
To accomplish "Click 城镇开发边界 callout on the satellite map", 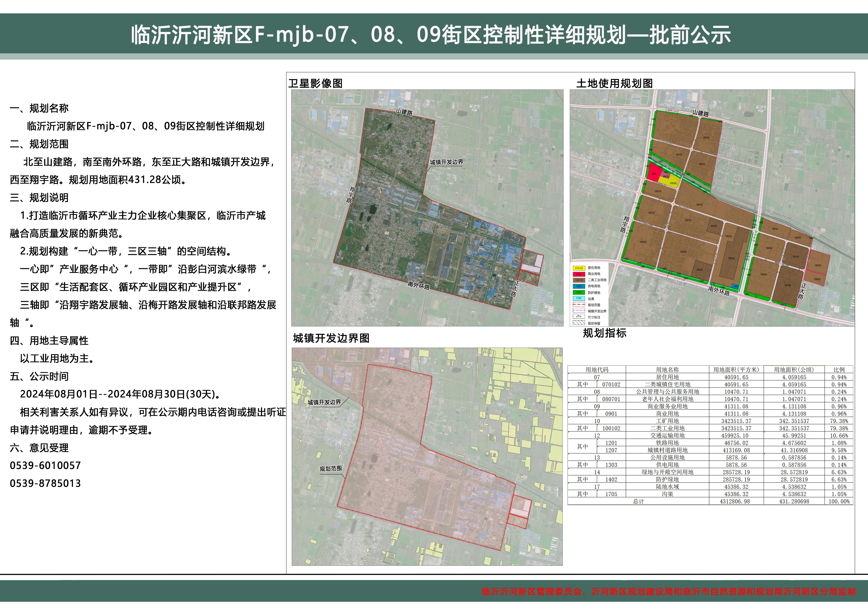I will pos(446,162).
